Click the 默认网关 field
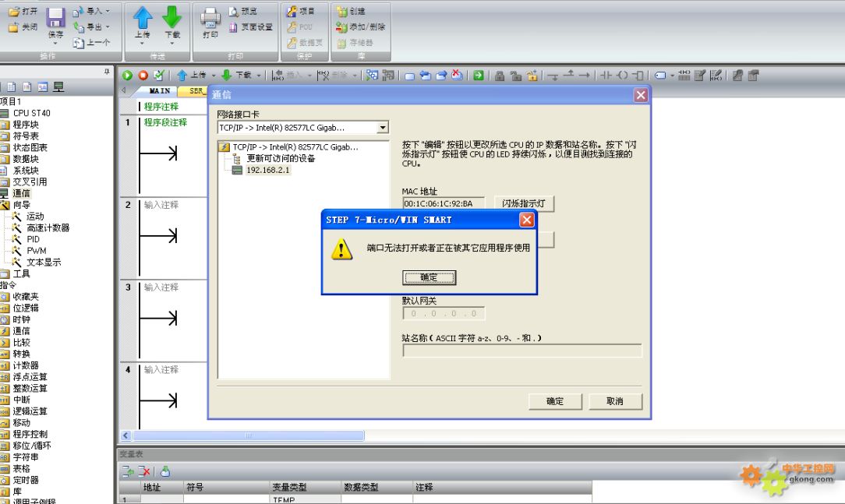 click(x=444, y=313)
